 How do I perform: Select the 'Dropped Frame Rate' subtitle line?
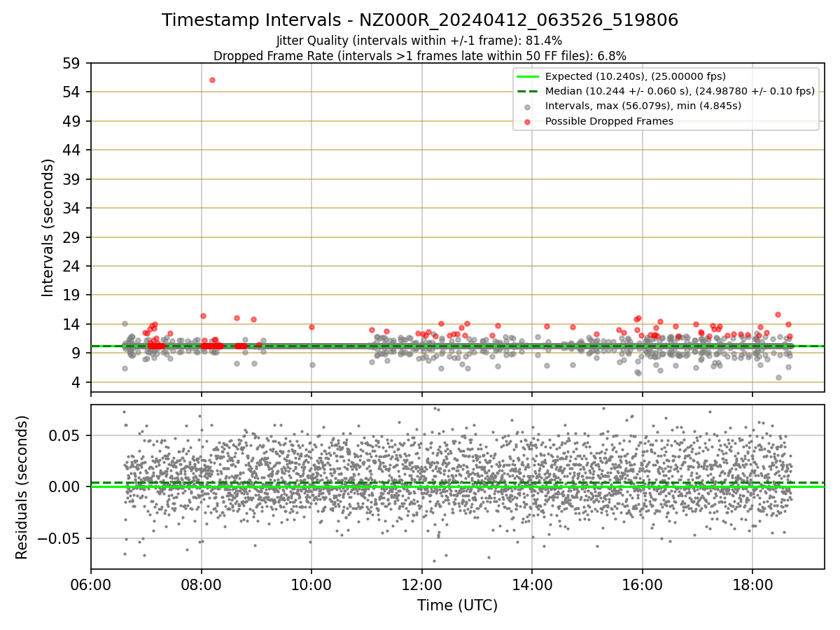(x=420, y=56)
